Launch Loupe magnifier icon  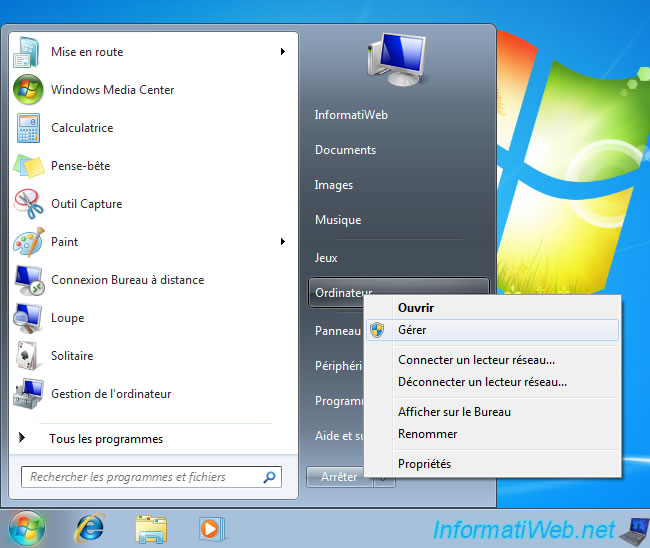tap(27, 318)
